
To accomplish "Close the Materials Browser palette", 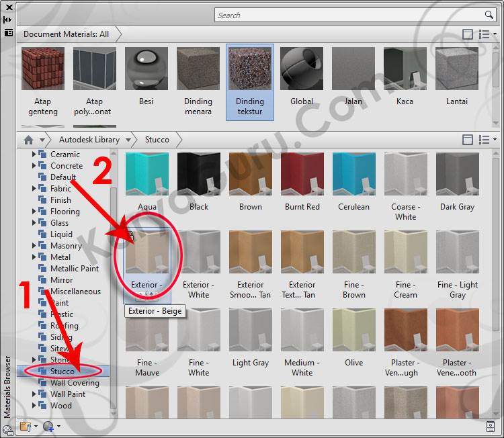I will click(8, 6).
